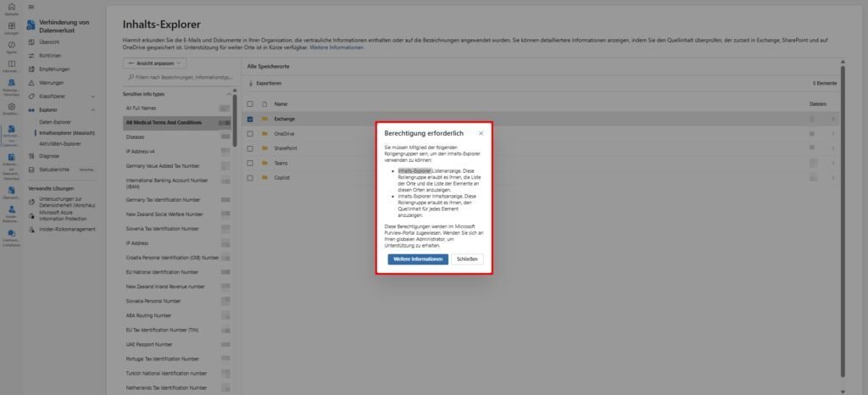The image size is (868, 395).
Task: Toggle the hamburger navigation menu icon
Action: coord(31,7)
